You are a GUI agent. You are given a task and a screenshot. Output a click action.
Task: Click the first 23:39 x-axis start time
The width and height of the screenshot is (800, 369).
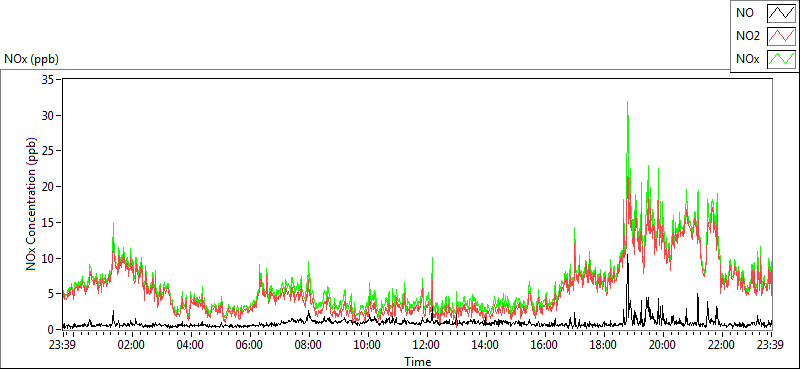coord(63,344)
